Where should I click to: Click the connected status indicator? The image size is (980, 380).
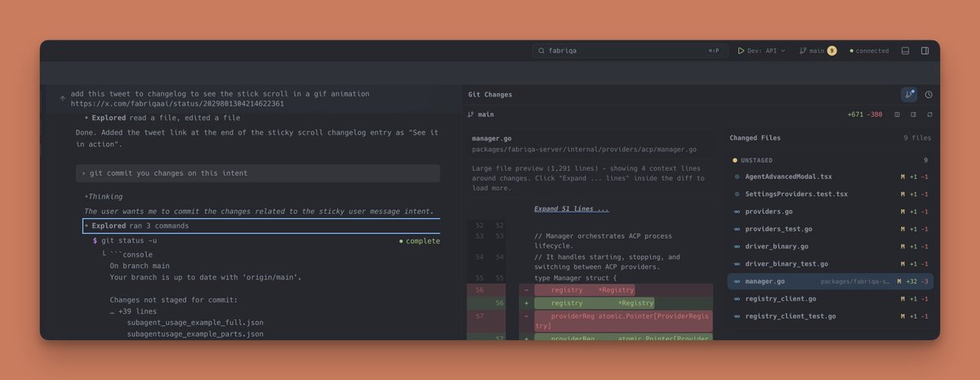coord(869,51)
